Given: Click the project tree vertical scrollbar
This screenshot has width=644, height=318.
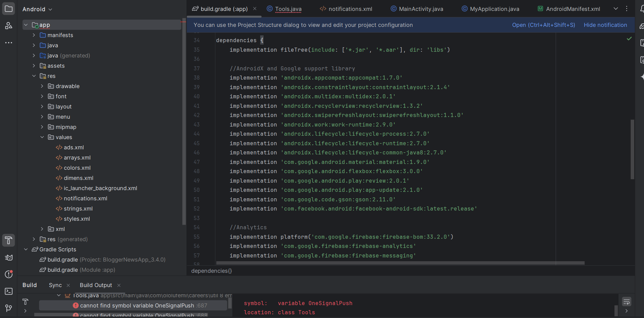Looking at the screenshot, I should pos(184,121).
